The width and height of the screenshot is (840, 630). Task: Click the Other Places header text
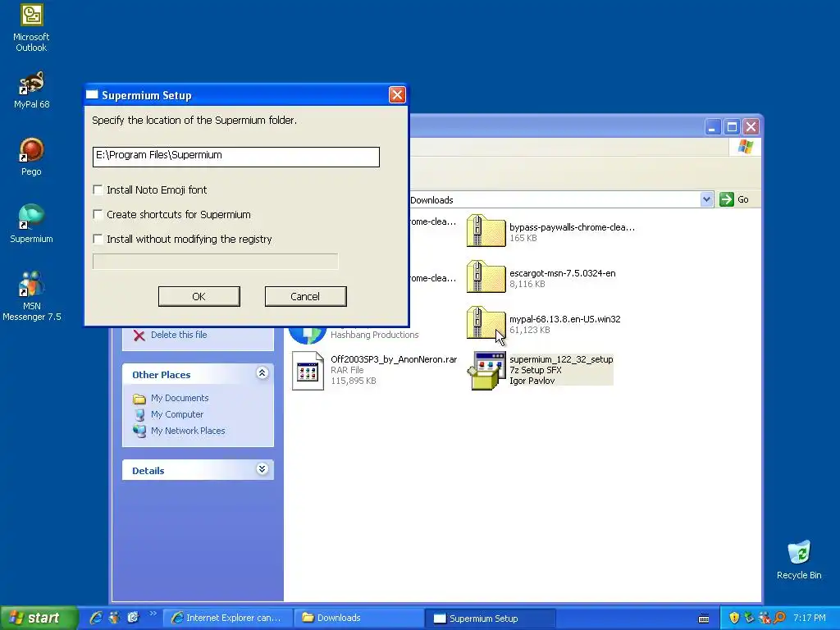tap(162, 374)
